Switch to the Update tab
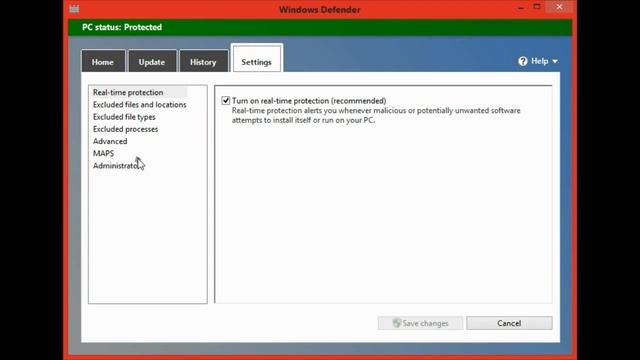The image size is (640, 360). 152,62
